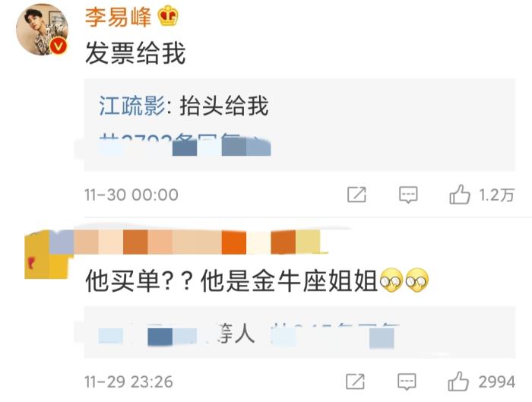Open the reply text 抬头给我
The height and width of the screenshot is (402, 532).
224,106
